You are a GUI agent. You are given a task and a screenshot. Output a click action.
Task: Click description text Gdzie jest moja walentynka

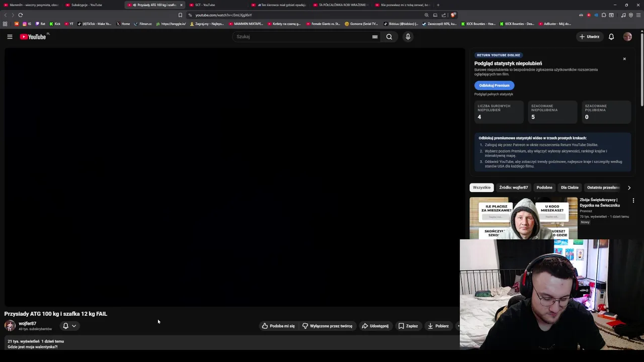33,347
